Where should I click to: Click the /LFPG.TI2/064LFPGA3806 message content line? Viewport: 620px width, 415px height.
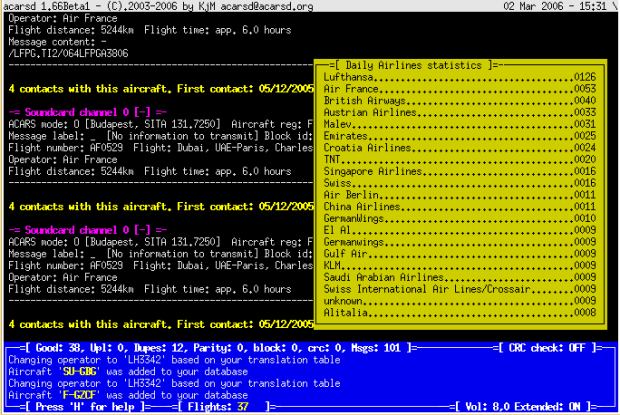click(68, 53)
